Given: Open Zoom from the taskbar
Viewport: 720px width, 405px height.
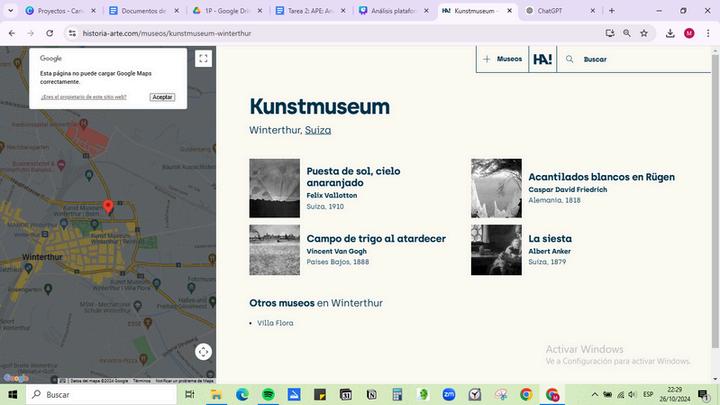Looking at the screenshot, I should click(x=449, y=394).
